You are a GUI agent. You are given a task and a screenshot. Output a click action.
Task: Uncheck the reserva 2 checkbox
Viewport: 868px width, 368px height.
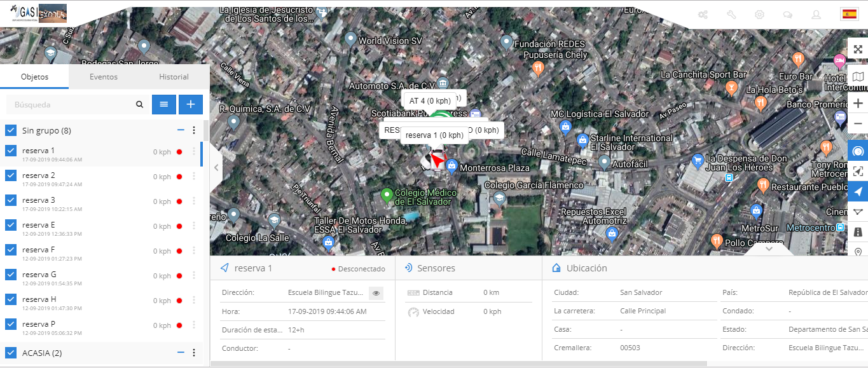[11, 175]
